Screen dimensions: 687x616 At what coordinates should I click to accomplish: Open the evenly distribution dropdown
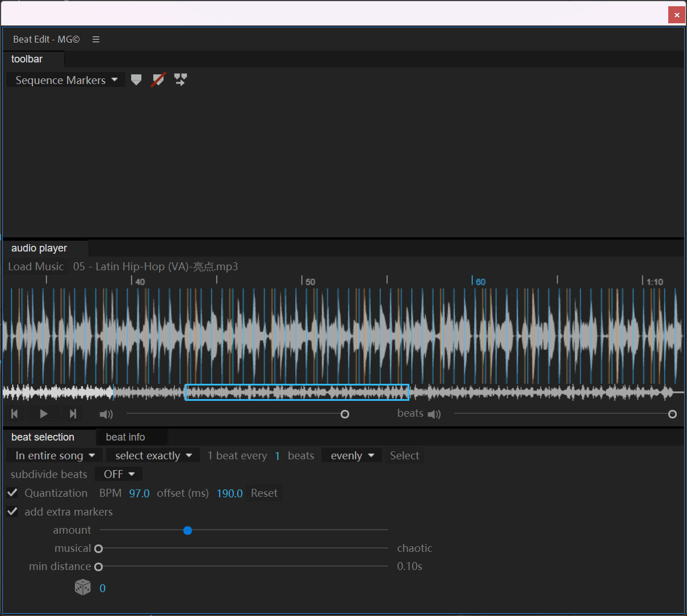click(x=352, y=455)
